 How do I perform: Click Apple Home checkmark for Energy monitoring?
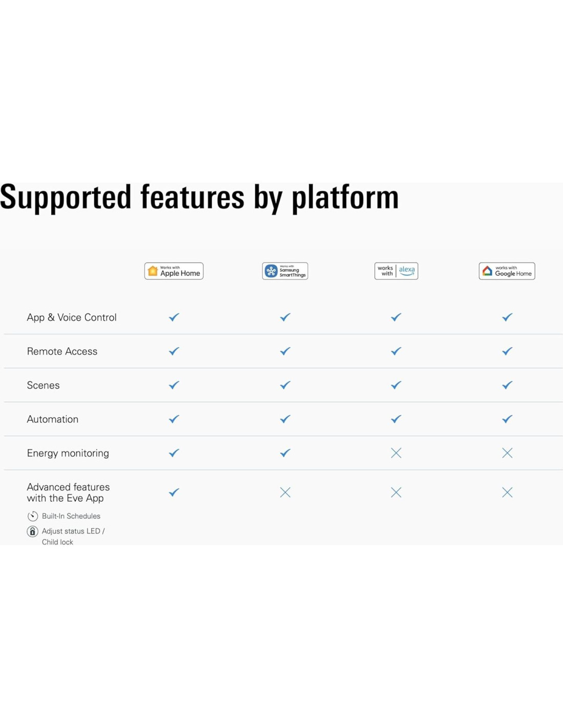tap(174, 453)
